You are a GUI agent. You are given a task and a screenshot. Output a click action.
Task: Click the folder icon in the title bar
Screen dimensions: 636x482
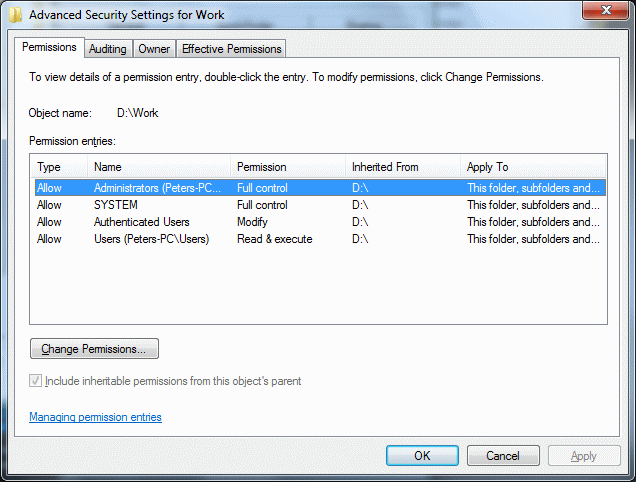pos(15,15)
